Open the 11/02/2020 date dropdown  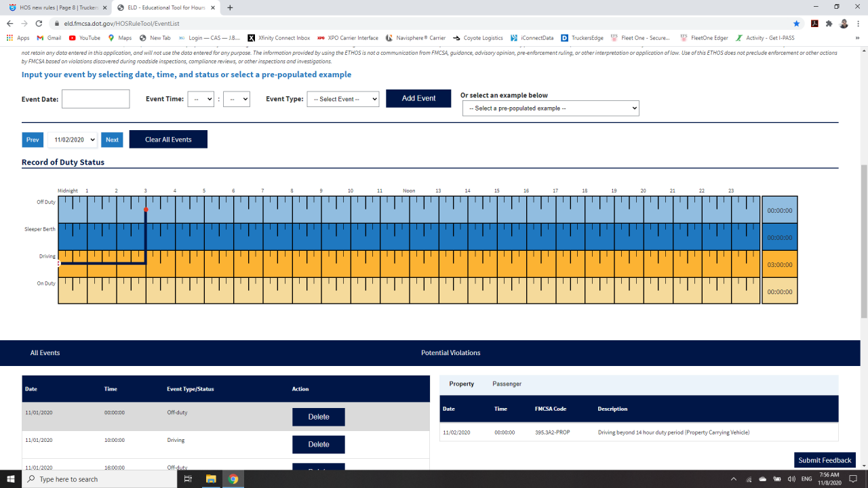click(73, 140)
